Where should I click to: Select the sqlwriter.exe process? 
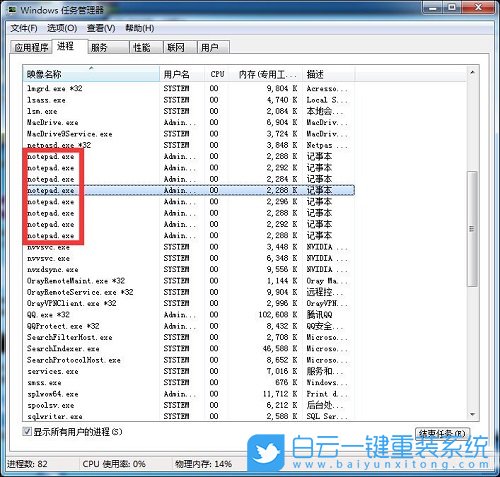tap(189, 416)
